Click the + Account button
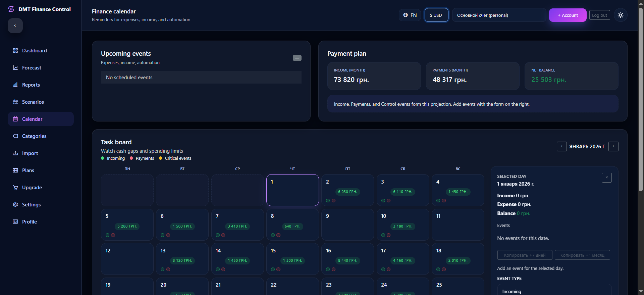 (x=568, y=15)
